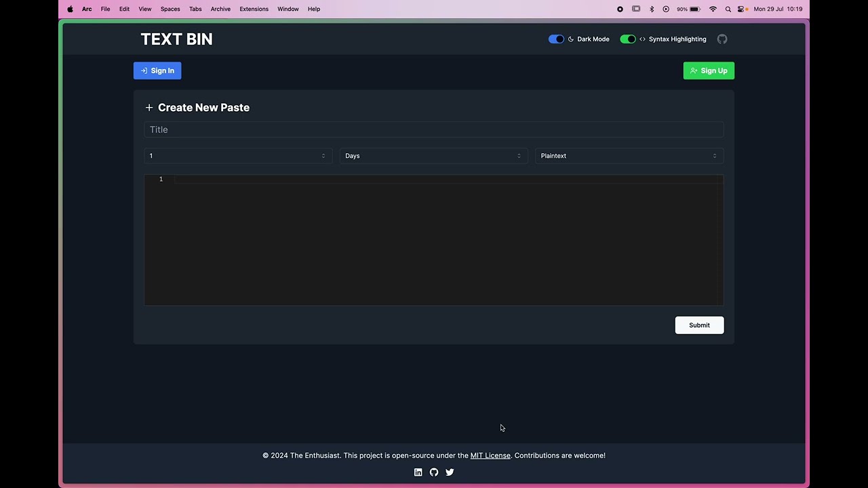The height and width of the screenshot is (488, 868).
Task: Click the display icon left of Bluetooth
Action: tap(636, 9)
